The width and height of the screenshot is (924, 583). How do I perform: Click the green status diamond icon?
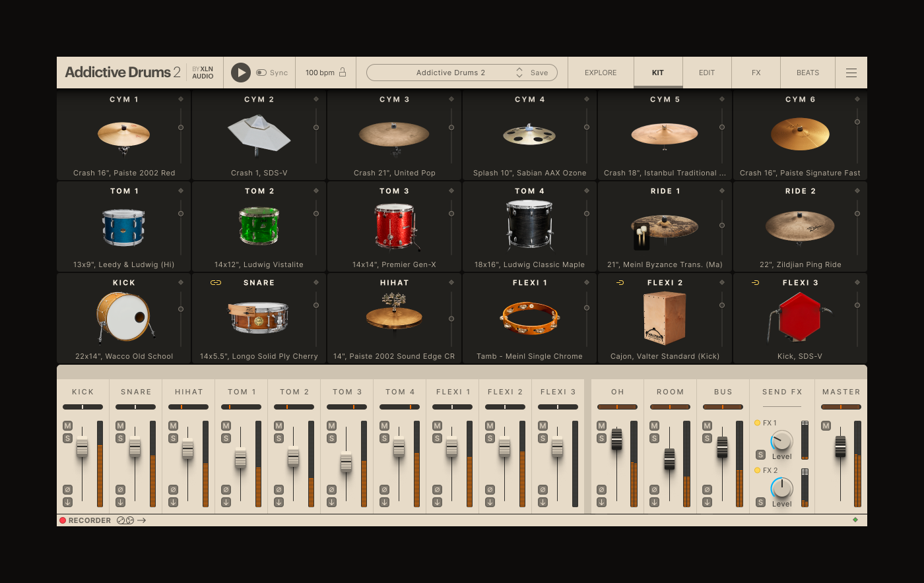(x=855, y=520)
